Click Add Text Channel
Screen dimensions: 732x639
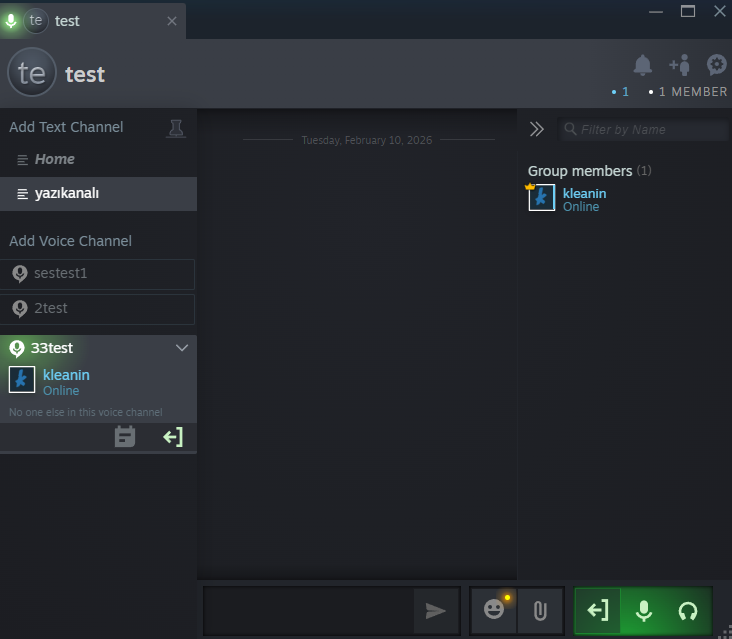(x=66, y=127)
